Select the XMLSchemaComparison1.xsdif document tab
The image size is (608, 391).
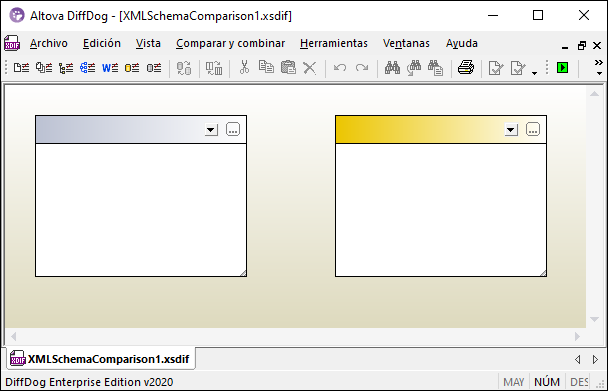(x=101, y=359)
